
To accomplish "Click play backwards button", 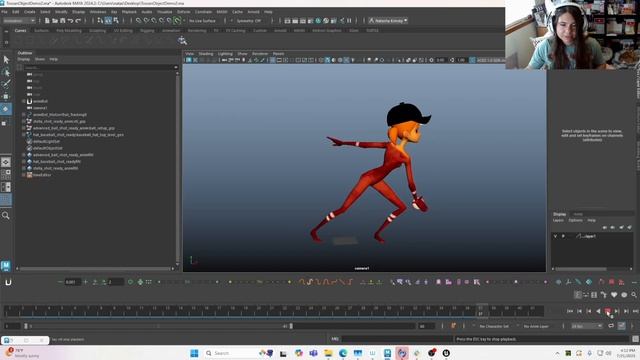I will pos(598,311).
